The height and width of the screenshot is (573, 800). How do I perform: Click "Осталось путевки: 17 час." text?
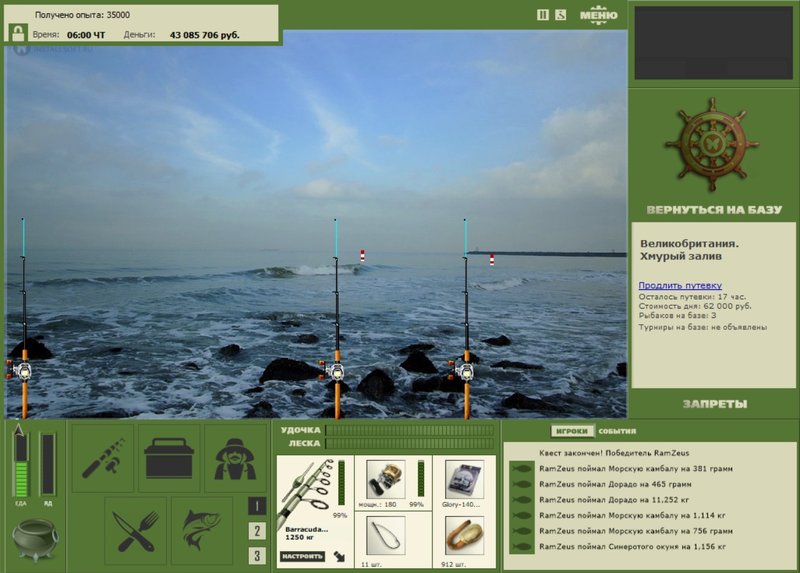click(692, 296)
